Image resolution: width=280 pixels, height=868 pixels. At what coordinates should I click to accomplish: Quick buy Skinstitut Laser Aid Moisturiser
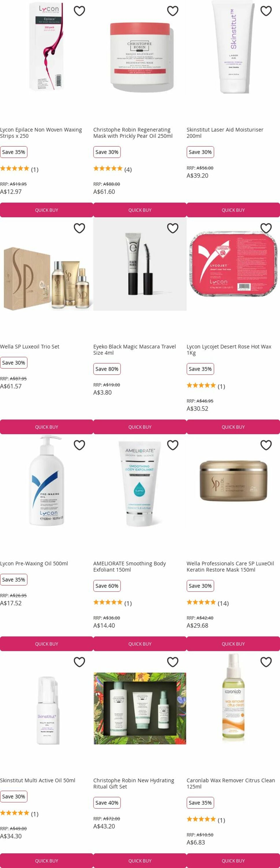(x=233, y=210)
